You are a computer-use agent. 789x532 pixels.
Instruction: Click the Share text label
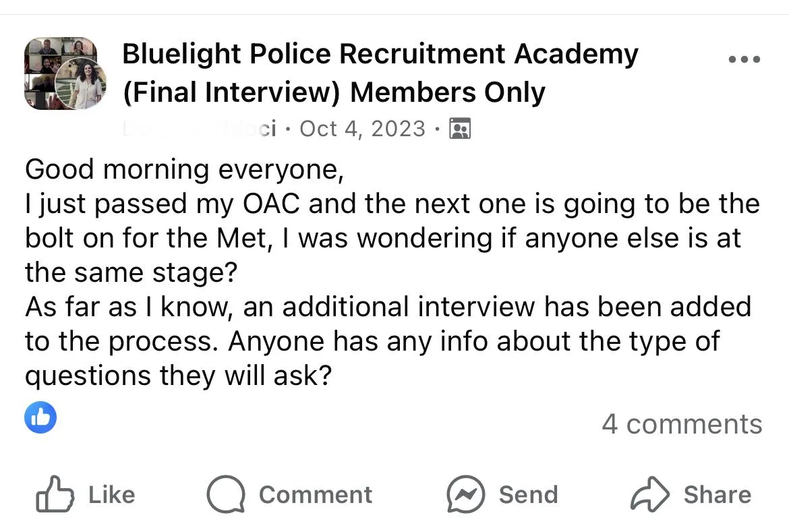tap(717, 495)
